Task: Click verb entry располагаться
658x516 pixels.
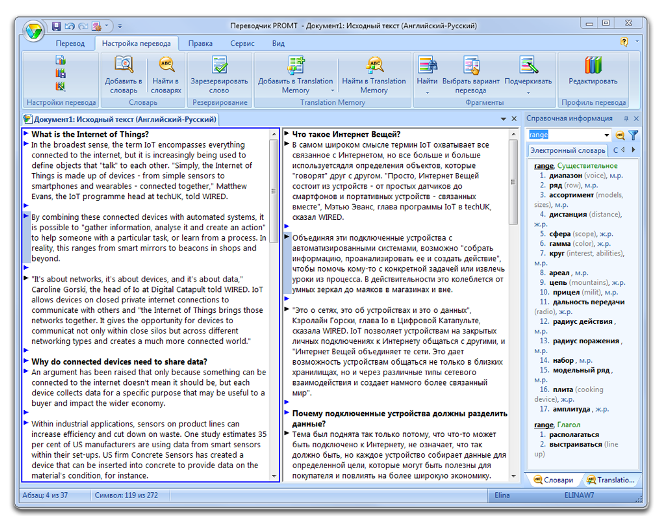Action: (574, 435)
